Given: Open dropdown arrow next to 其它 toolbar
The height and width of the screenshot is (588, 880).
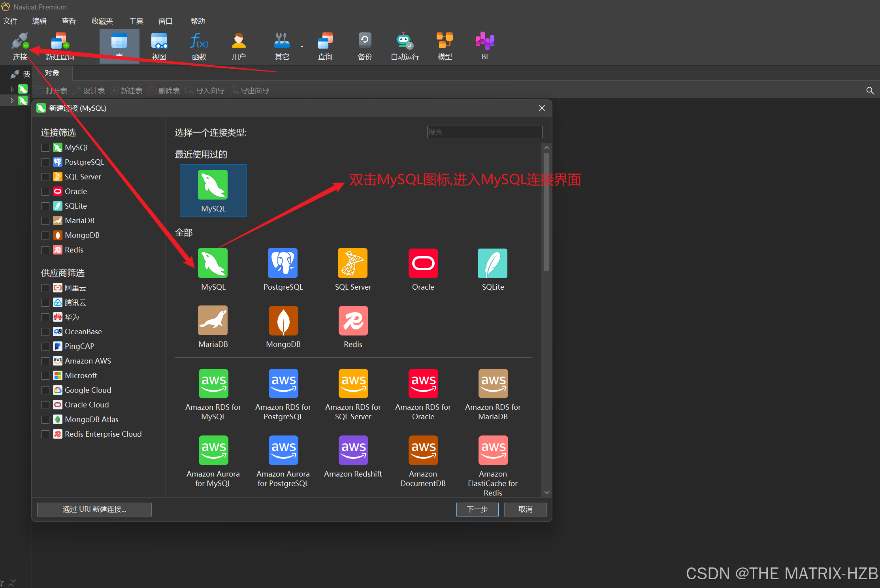Looking at the screenshot, I should point(302,47).
